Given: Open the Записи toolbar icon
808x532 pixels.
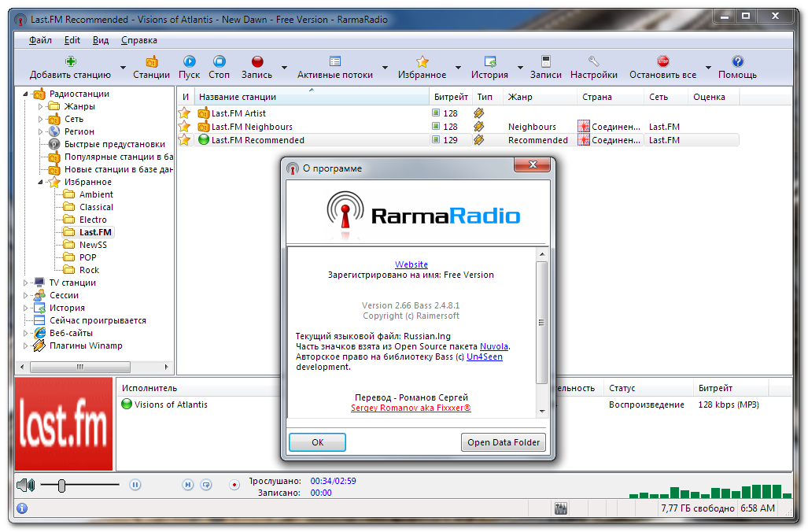Looking at the screenshot, I should tap(546, 62).
